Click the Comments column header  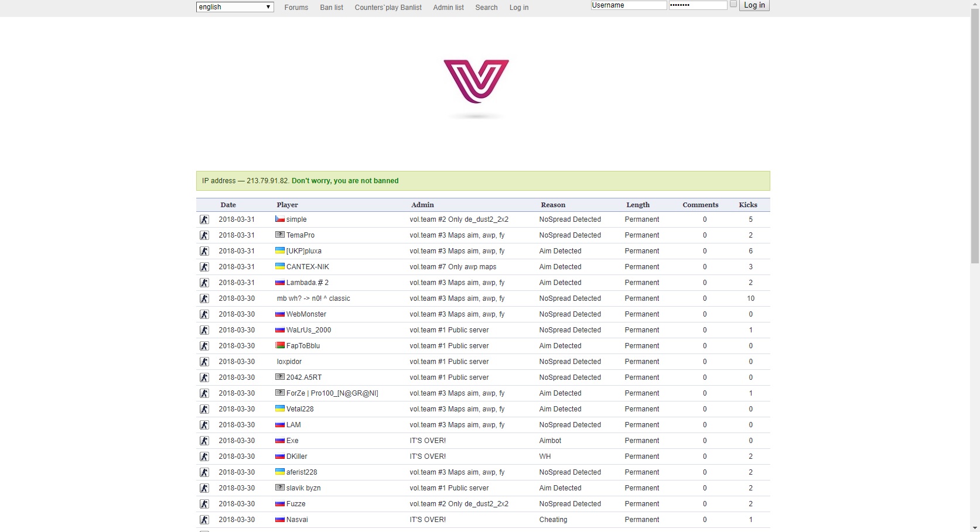point(701,205)
